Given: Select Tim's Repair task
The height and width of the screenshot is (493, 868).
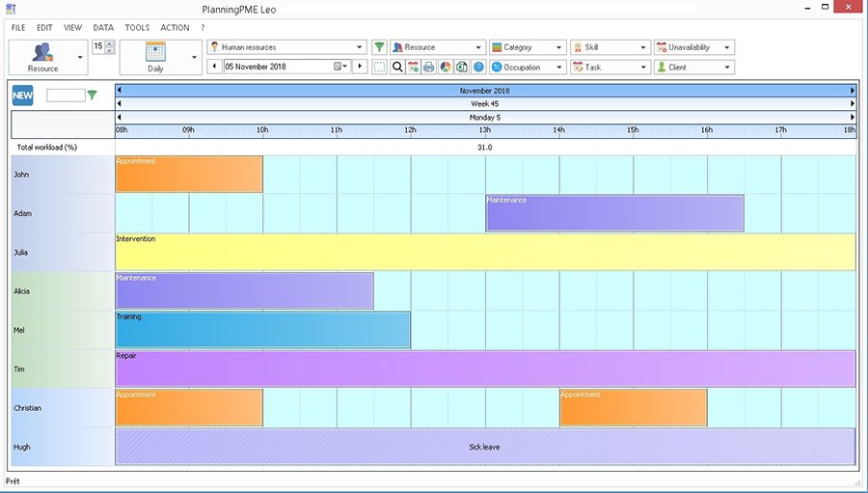Looking at the screenshot, I should (x=485, y=369).
